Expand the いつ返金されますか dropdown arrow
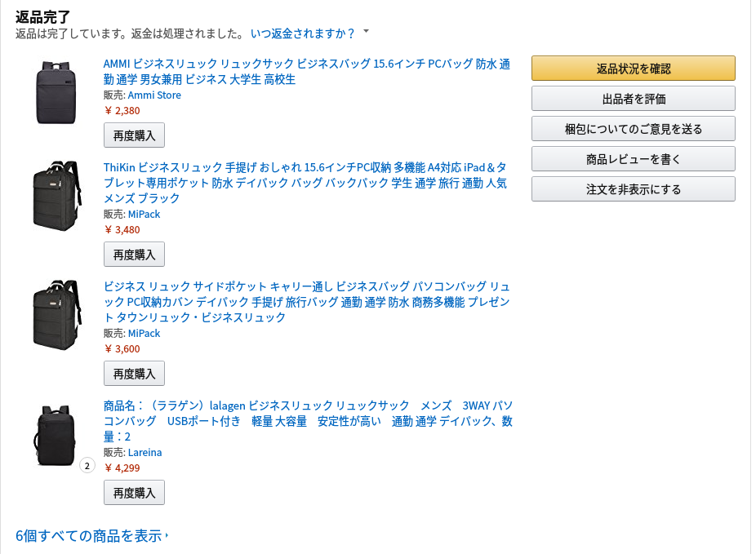The width and height of the screenshot is (756, 554). coord(366,32)
